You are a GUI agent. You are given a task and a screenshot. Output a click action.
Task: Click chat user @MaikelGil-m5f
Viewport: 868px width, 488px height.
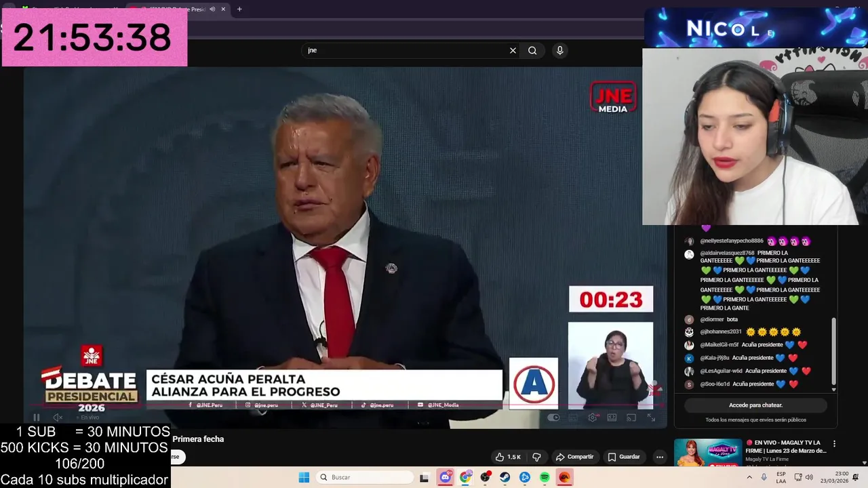click(x=719, y=345)
